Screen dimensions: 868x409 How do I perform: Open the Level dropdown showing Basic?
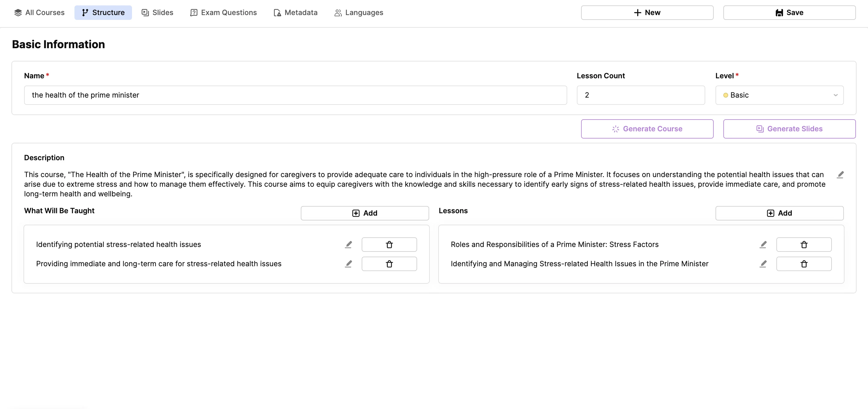(779, 95)
